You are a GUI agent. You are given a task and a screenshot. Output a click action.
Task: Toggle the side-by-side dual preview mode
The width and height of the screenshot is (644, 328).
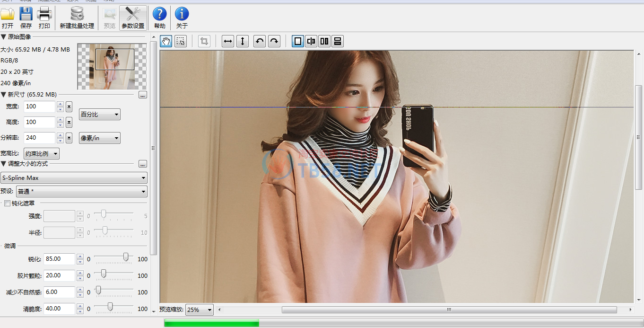324,41
